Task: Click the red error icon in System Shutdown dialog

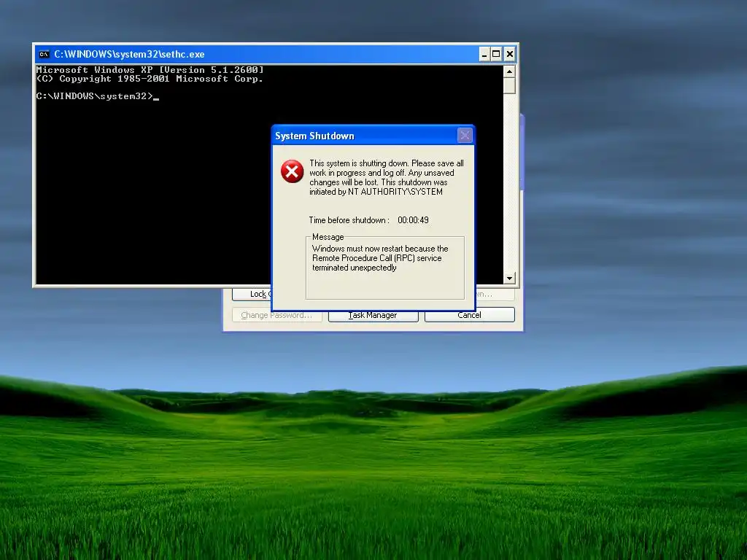Action: tap(292, 171)
